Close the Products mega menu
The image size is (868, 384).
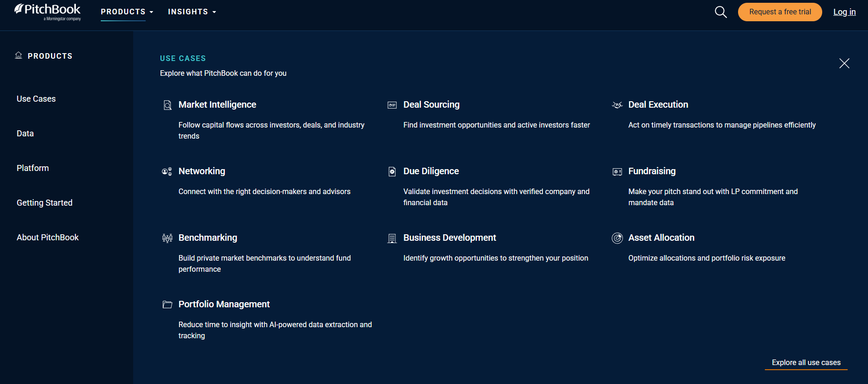844,63
